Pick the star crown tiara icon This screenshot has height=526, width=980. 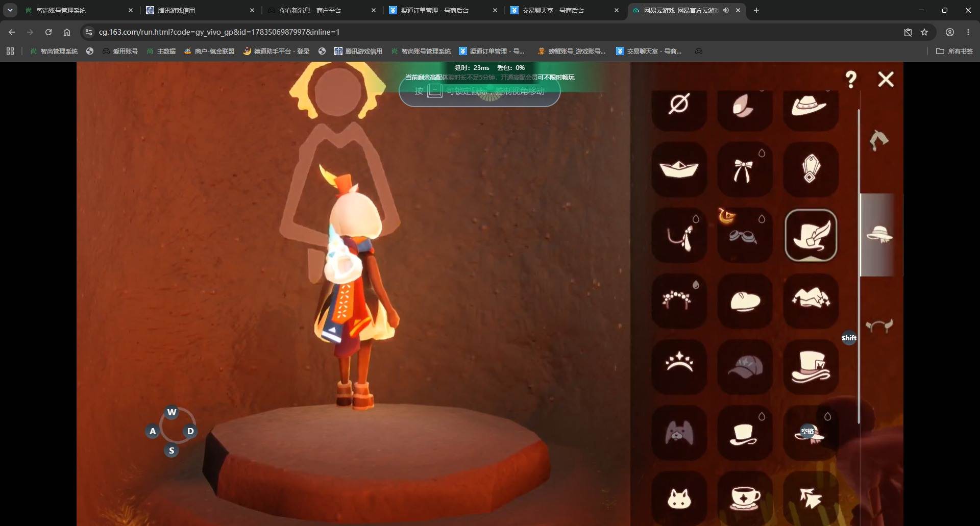pyautogui.click(x=679, y=367)
